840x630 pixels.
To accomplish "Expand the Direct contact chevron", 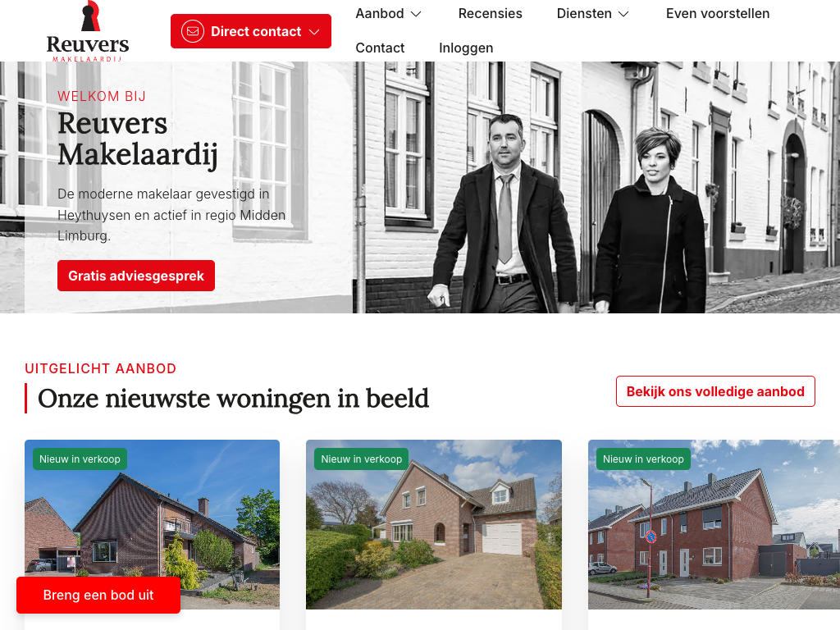I will [314, 32].
